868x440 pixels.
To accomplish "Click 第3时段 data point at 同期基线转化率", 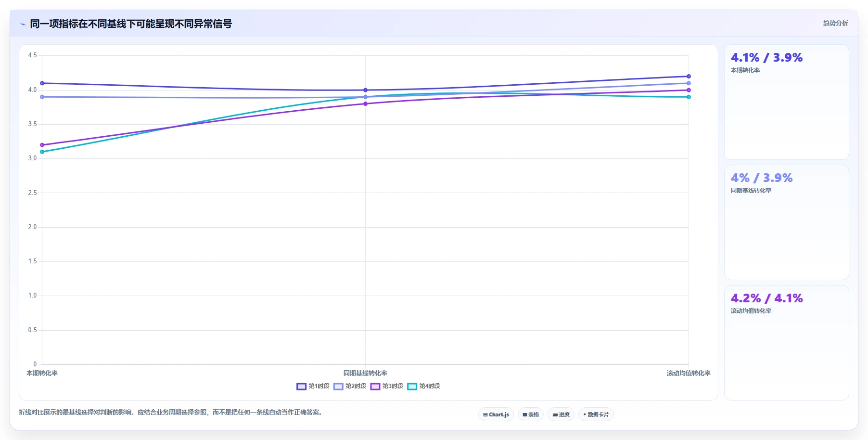I will 365,104.
